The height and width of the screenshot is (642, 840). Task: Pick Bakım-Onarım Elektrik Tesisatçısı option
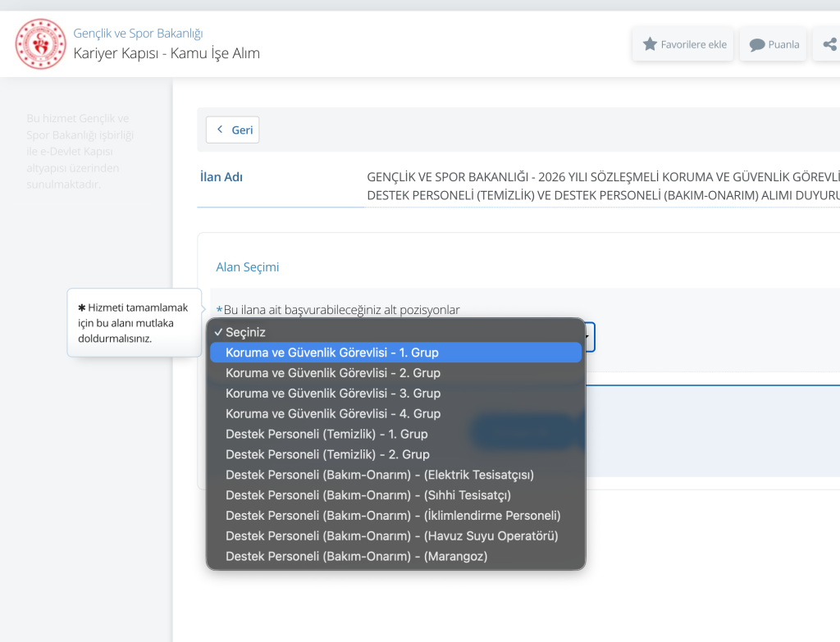pyautogui.click(x=396, y=475)
